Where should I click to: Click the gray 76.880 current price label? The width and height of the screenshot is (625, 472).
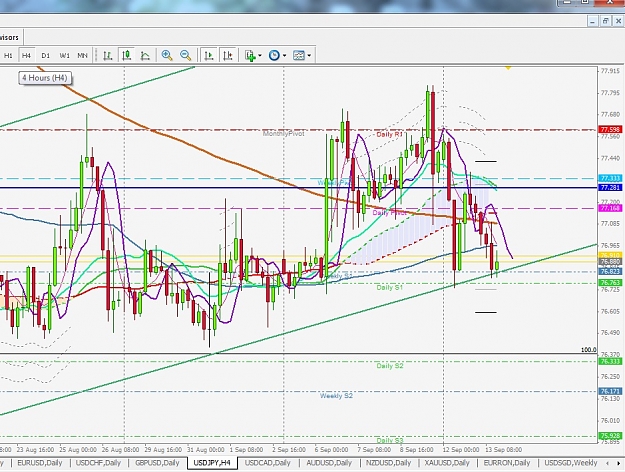[610, 262]
